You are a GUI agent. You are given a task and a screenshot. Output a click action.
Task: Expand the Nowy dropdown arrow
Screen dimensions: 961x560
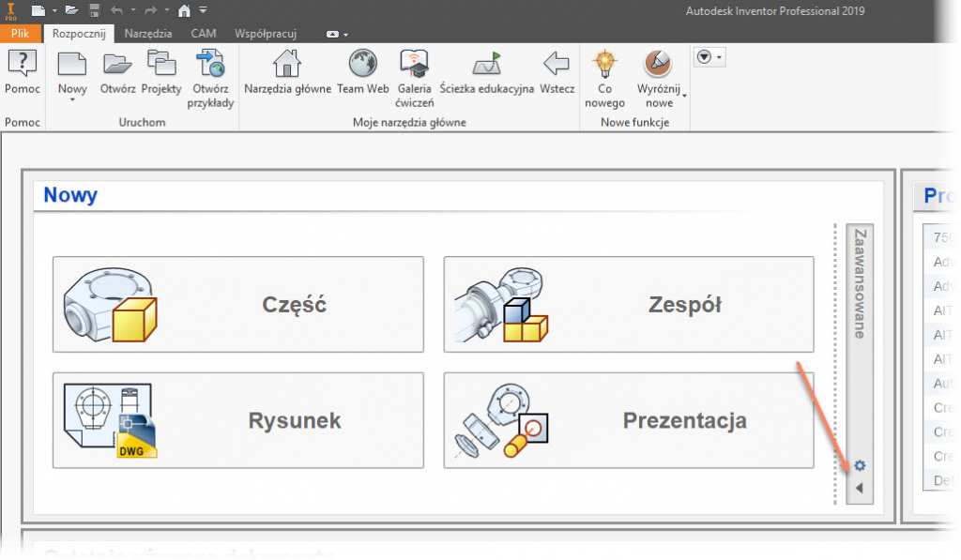click(x=72, y=99)
